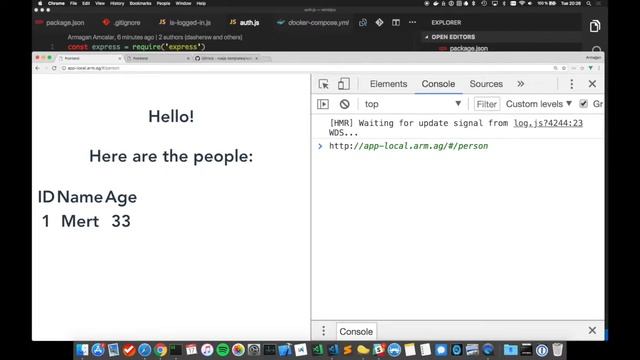Open the is-logged-in.js editor tab
640x360 pixels.
pos(185,22)
